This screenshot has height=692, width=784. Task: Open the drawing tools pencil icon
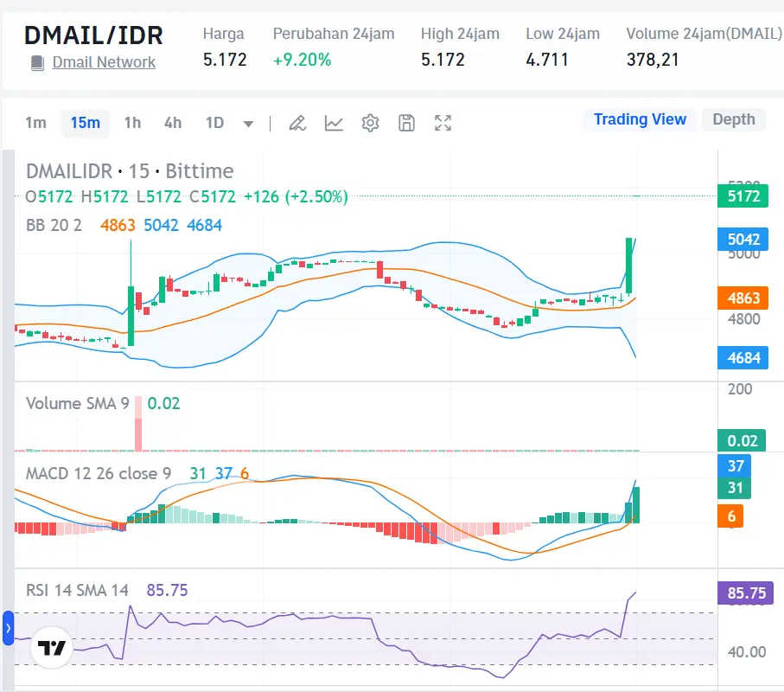pos(297,123)
